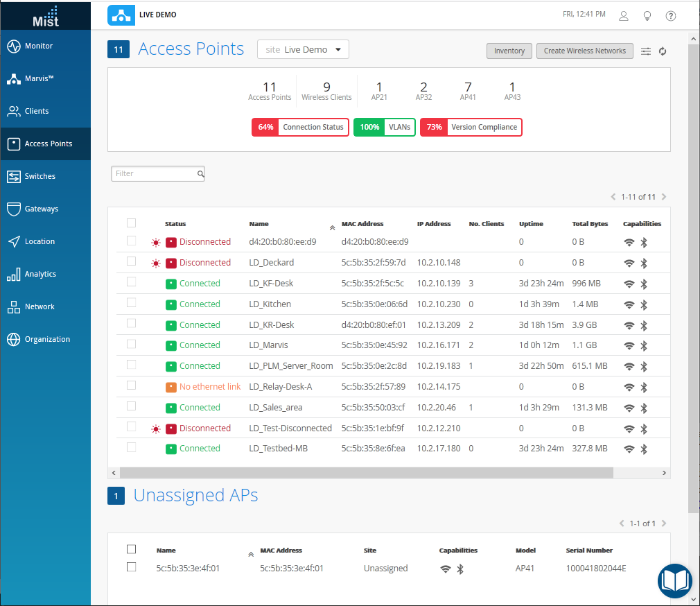Open the table settings sliders icon

pos(645,51)
